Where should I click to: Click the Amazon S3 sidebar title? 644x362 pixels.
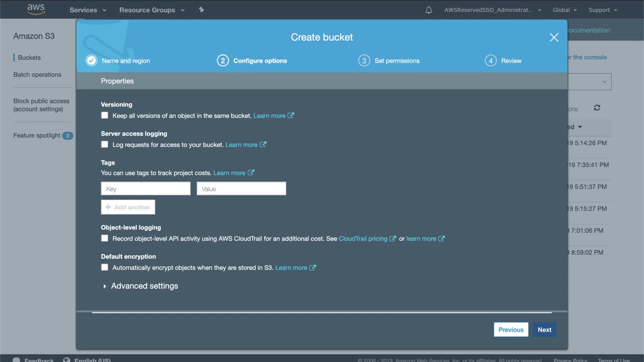point(34,36)
